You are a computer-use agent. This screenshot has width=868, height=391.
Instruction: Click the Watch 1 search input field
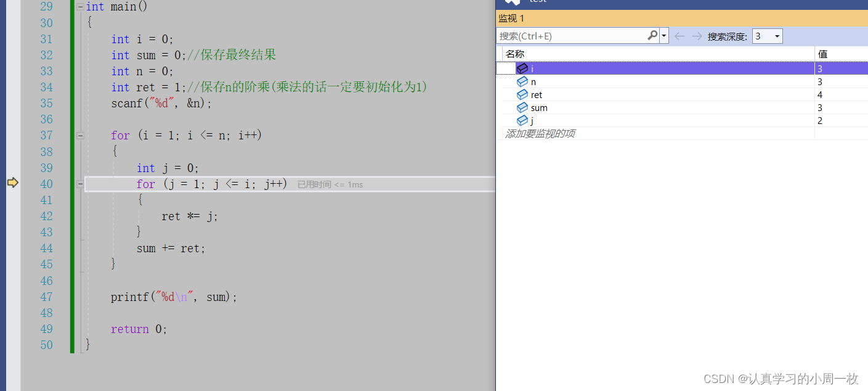(572, 36)
